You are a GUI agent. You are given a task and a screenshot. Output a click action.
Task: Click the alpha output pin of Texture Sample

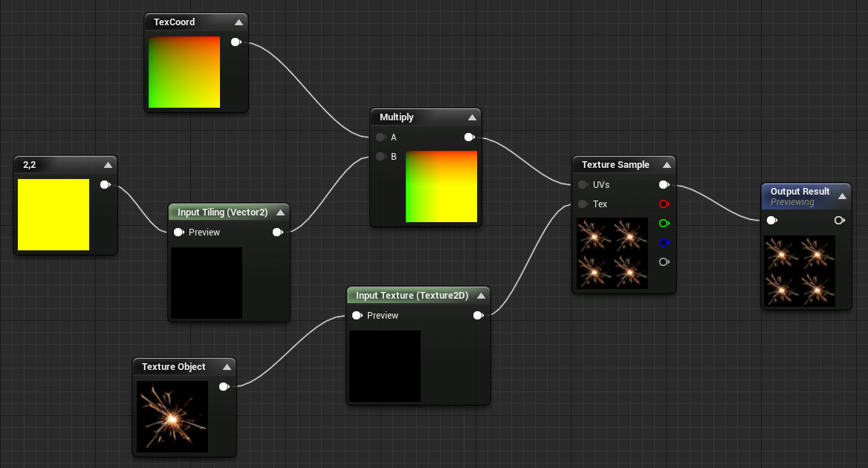(x=664, y=261)
